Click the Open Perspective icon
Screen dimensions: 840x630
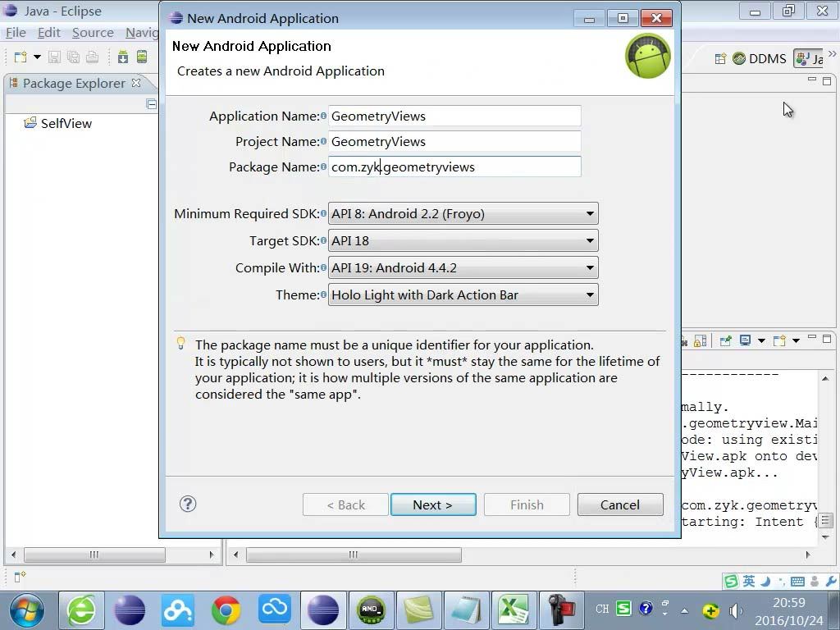tap(720, 58)
